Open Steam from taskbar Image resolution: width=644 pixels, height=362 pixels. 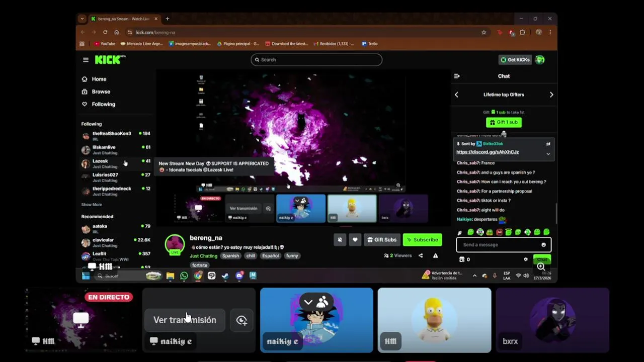click(225, 276)
